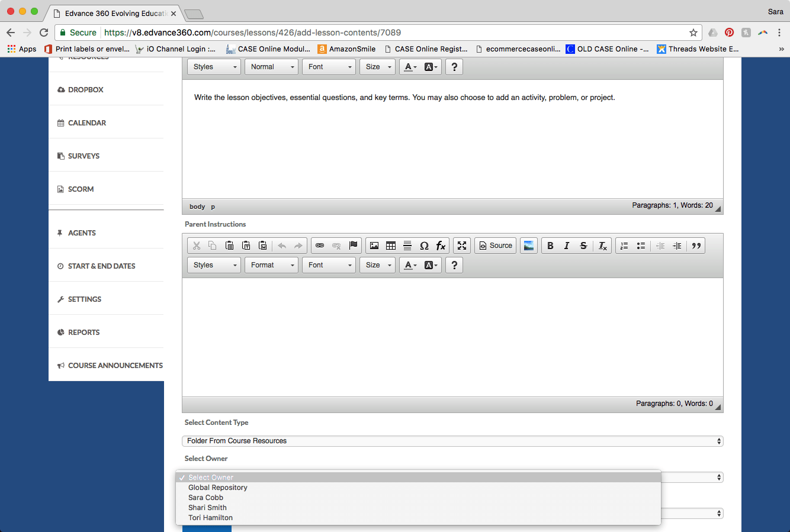Open the Select Content Type dropdown
This screenshot has width=790, height=532.
tap(452, 441)
